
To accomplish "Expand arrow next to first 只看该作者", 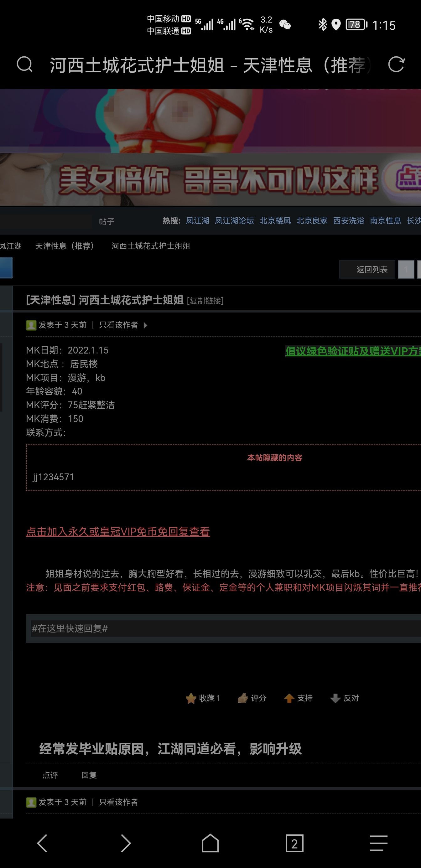I will point(145,325).
